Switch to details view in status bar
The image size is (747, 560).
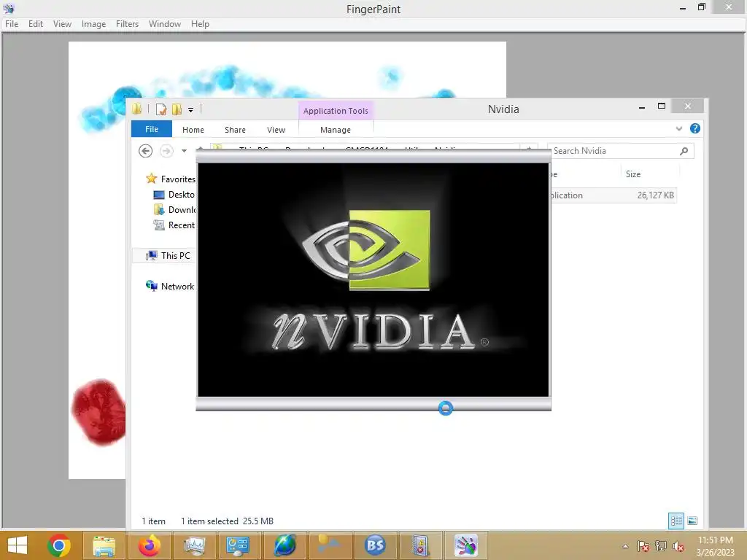point(676,521)
